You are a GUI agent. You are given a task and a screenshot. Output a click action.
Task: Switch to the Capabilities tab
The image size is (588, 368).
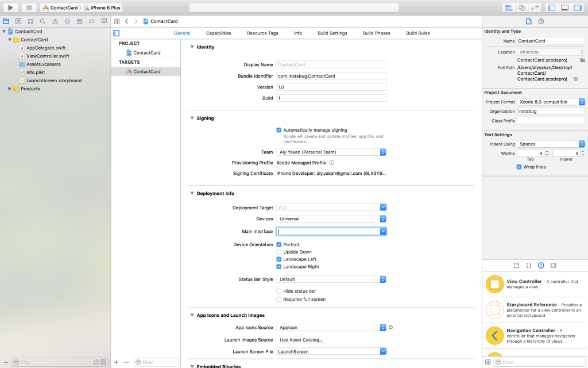(x=218, y=33)
